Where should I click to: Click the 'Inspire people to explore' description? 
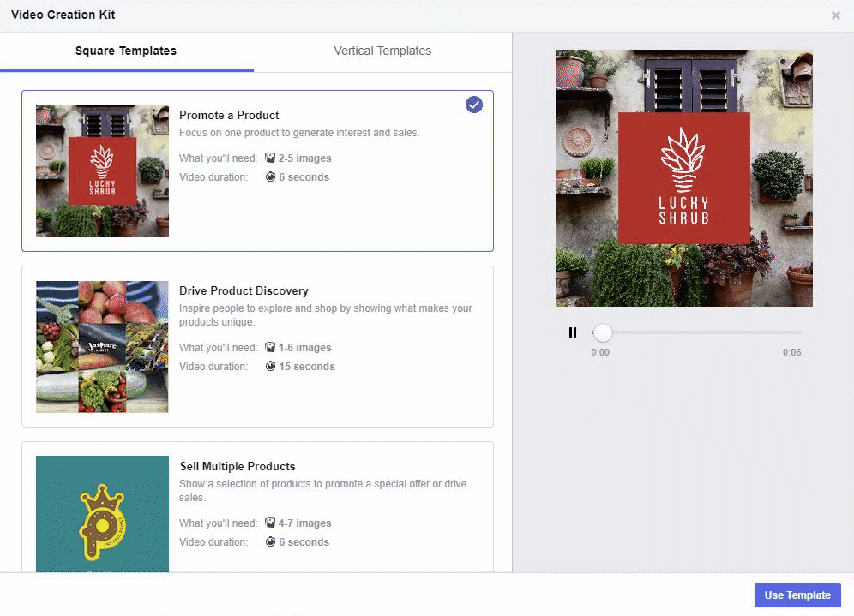click(326, 315)
